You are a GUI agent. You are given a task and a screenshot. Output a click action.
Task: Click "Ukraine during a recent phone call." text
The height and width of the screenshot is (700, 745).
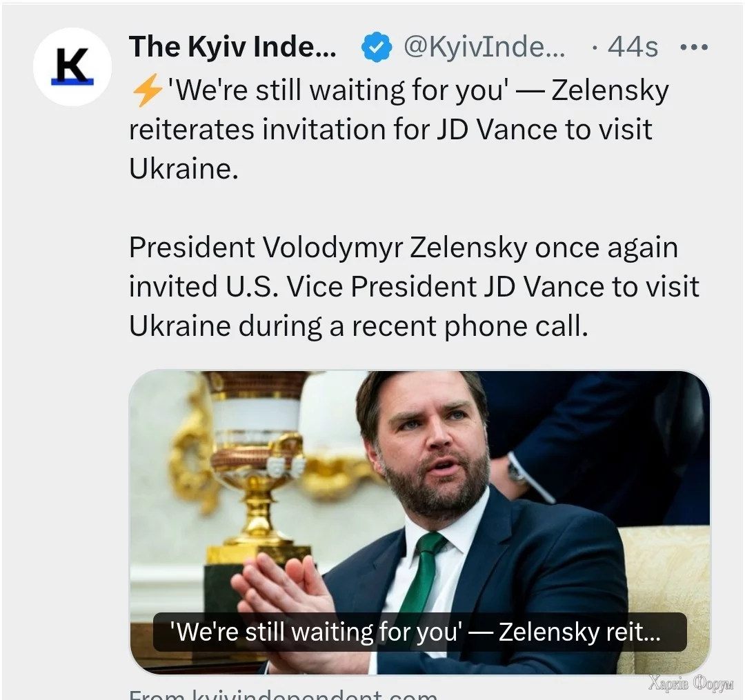(x=359, y=326)
